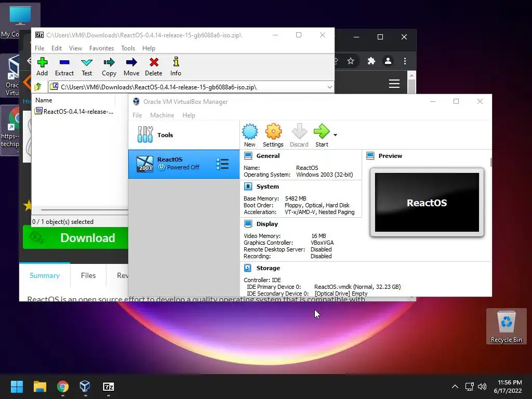Select the ReactOS machine in the list
The width and height of the screenshot is (532, 399).
(184, 164)
